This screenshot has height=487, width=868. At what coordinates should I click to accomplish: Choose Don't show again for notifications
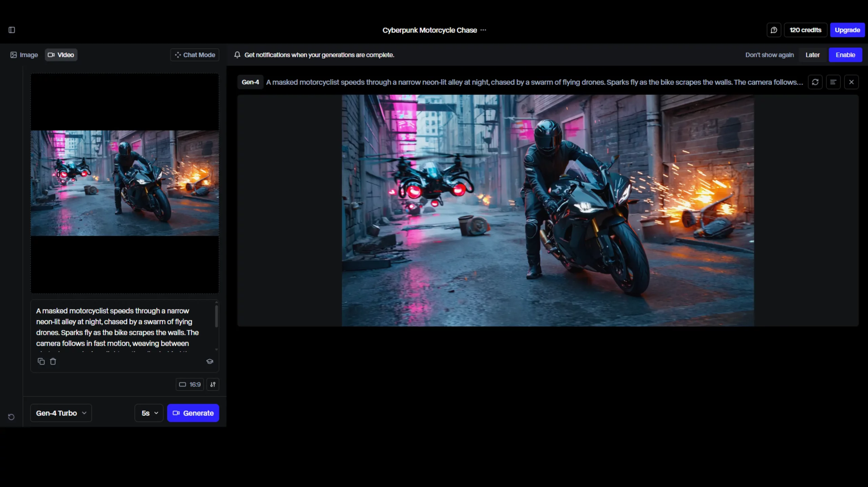coord(769,55)
